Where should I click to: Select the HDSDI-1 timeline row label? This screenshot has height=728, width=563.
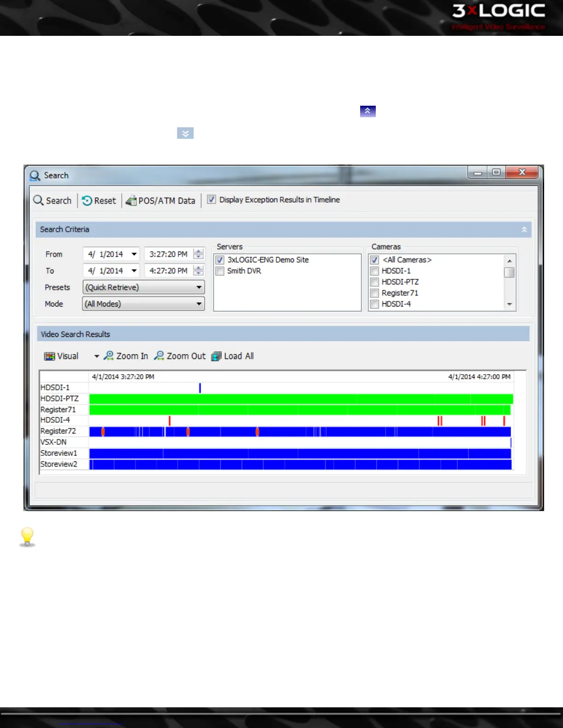55,387
